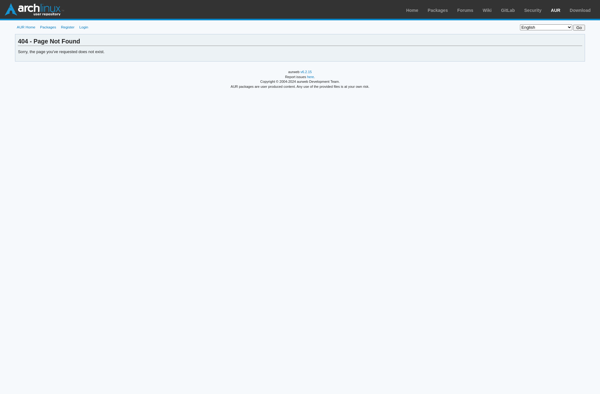600x394 pixels.
Task: Click the Login link
Action: click(x=83, y=27)
